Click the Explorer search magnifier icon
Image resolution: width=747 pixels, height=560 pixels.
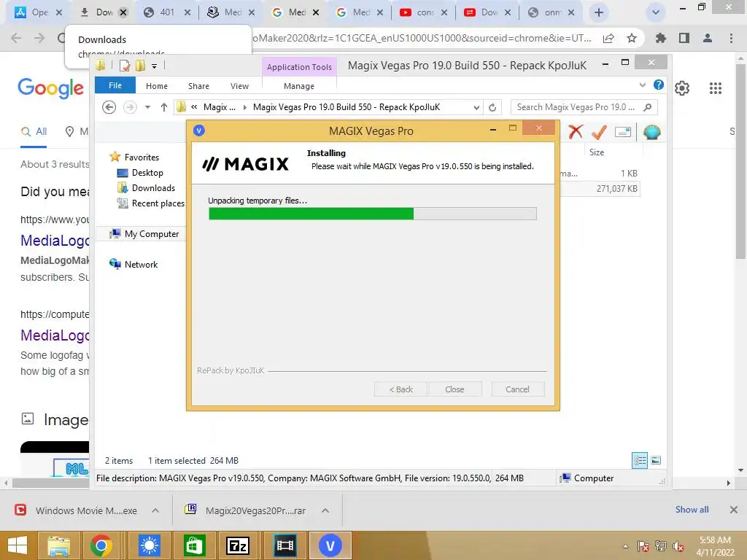click(647, 107)
